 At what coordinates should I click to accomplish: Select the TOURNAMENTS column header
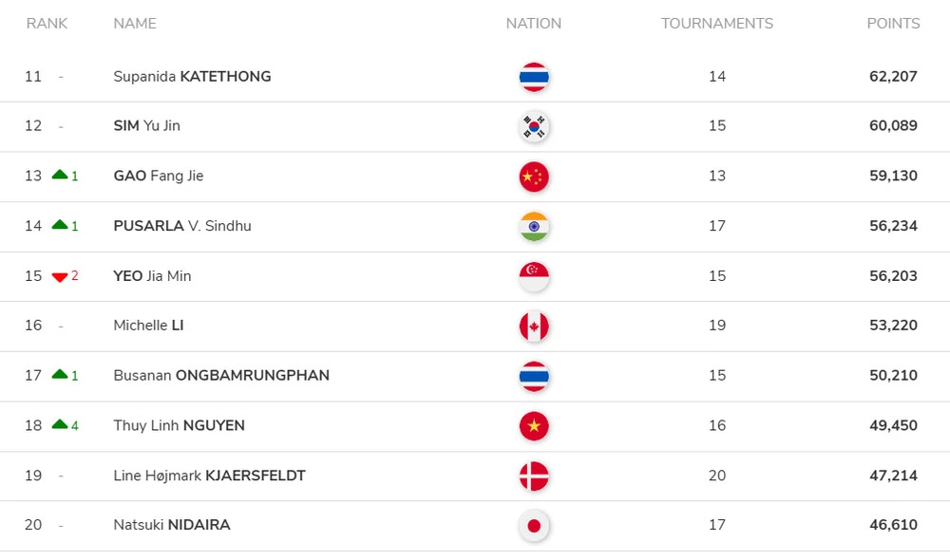(716, 24)
